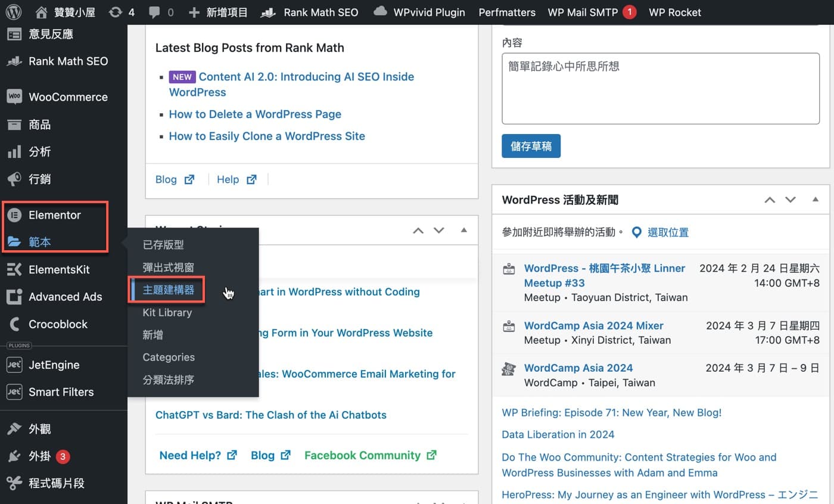Click the location pin icon beside 選取位置
Image resolution: width=834 pixels, height=504 pixels.
pyautogui.click(x=636, y=232)
